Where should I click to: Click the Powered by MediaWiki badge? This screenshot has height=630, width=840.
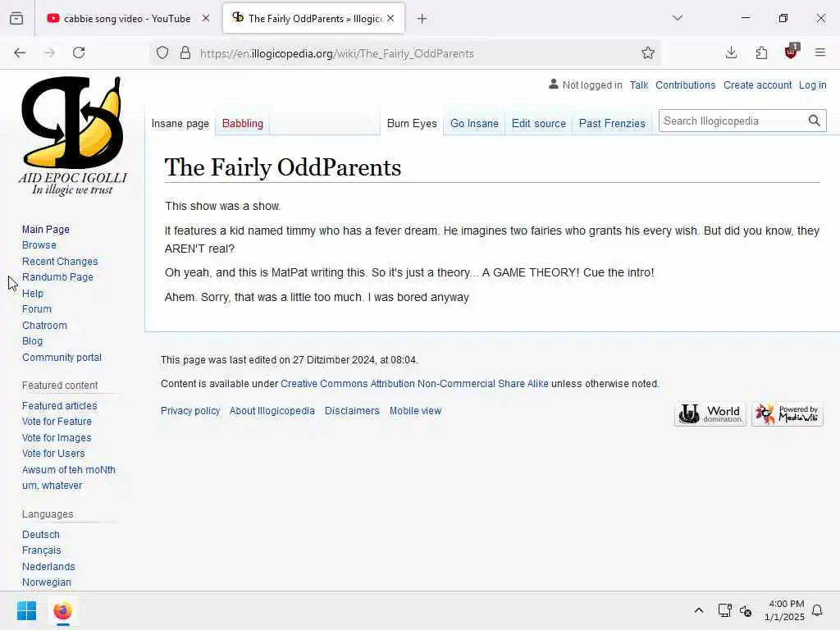click(787, 414)
